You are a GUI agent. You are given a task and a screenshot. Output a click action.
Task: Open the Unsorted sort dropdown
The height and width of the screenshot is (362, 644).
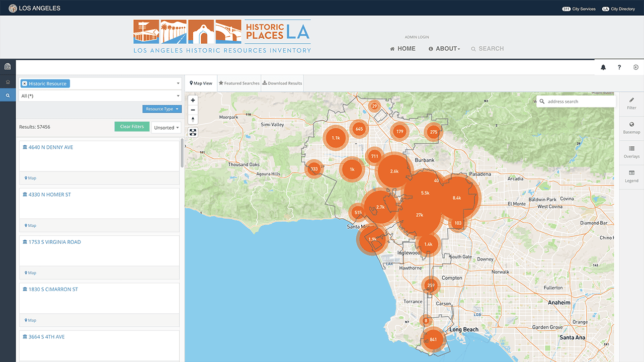167,128
